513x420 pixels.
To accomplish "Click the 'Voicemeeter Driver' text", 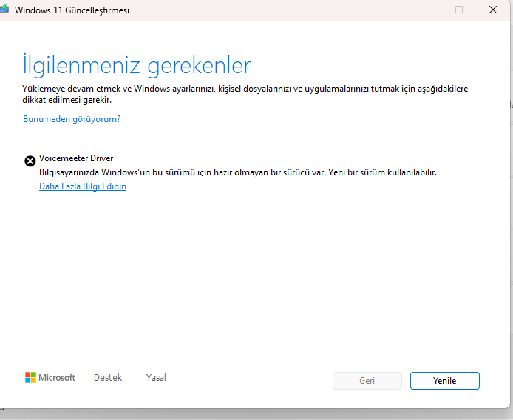I will tap(76, 158).
